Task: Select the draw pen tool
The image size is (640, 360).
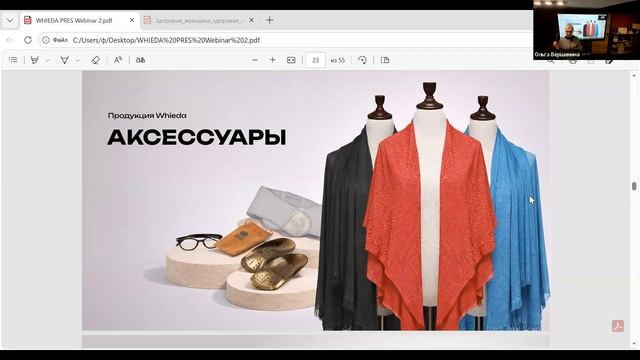Action: pos(64,60)
